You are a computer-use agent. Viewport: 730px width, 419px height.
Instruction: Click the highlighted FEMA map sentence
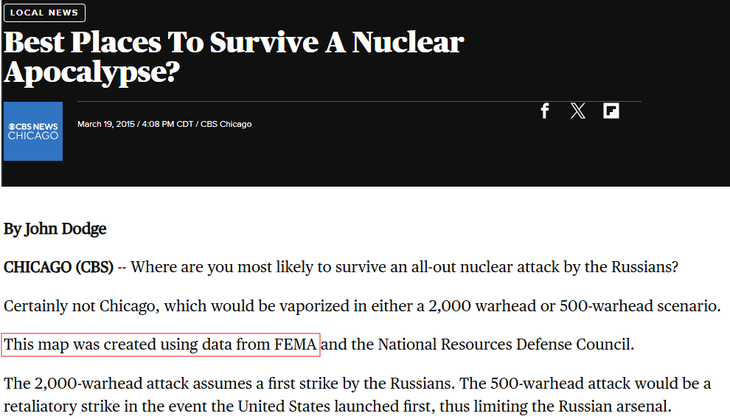coord(161,345)
